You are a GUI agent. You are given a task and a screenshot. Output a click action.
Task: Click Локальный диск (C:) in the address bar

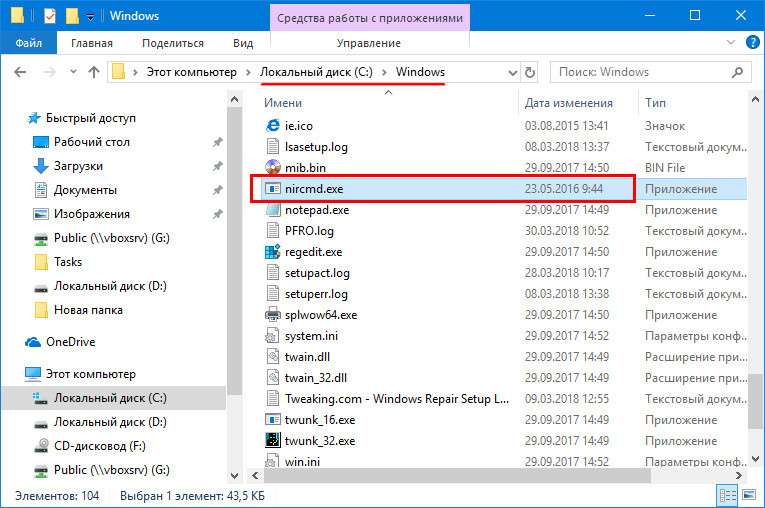[x=316, y=72]
